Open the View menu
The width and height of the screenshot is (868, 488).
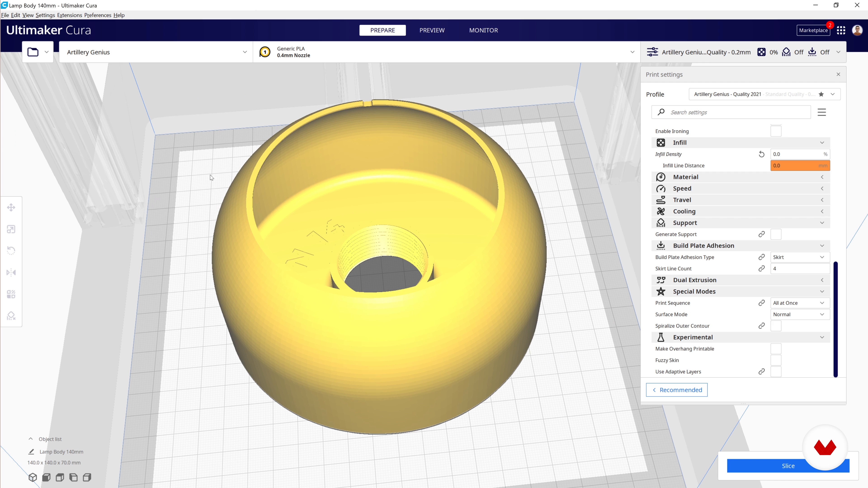pos(28,15)
